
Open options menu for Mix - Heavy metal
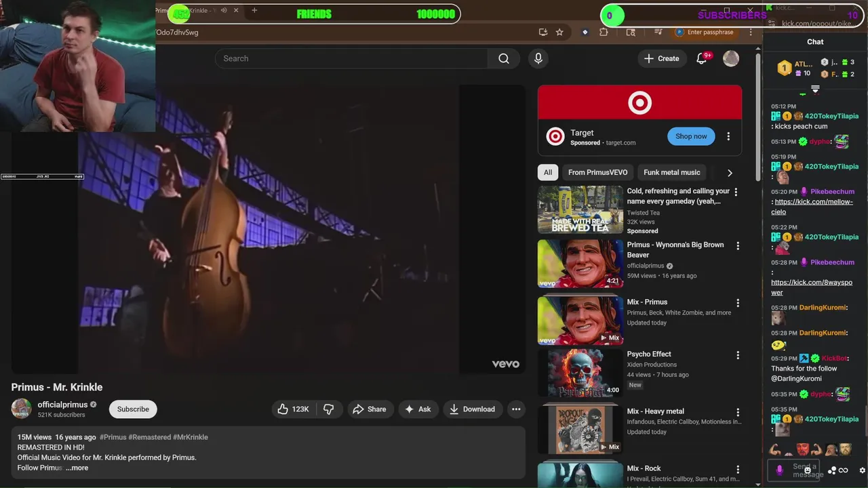pos(738,412)
